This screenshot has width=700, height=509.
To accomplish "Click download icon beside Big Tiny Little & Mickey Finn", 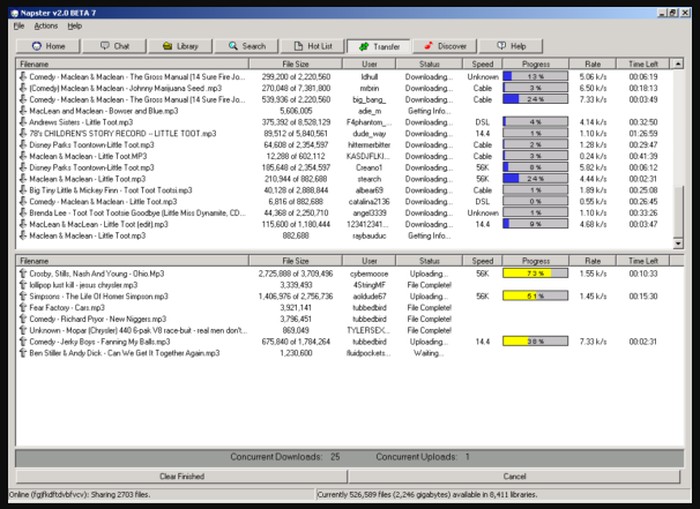I will pyautogui.click(x=23, y=190).
